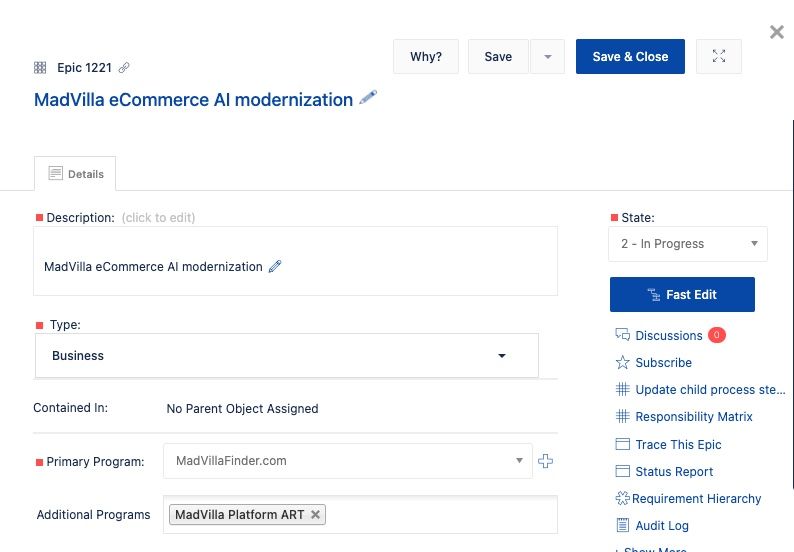The width and height of the screenshot is (794, 552).
Task: Click the Additional Programs input field
Action: (360, 515)
